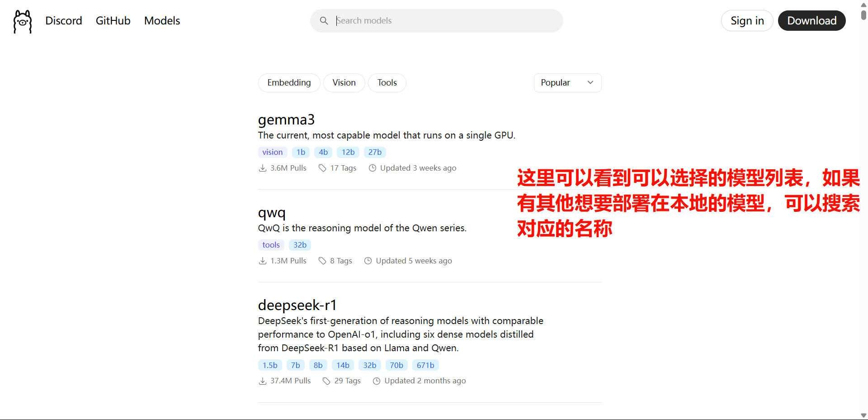The height and width of the screenshot is (420, 868).
Task: Open the deepseek-r1 model page
Action: tap(297, 305)
